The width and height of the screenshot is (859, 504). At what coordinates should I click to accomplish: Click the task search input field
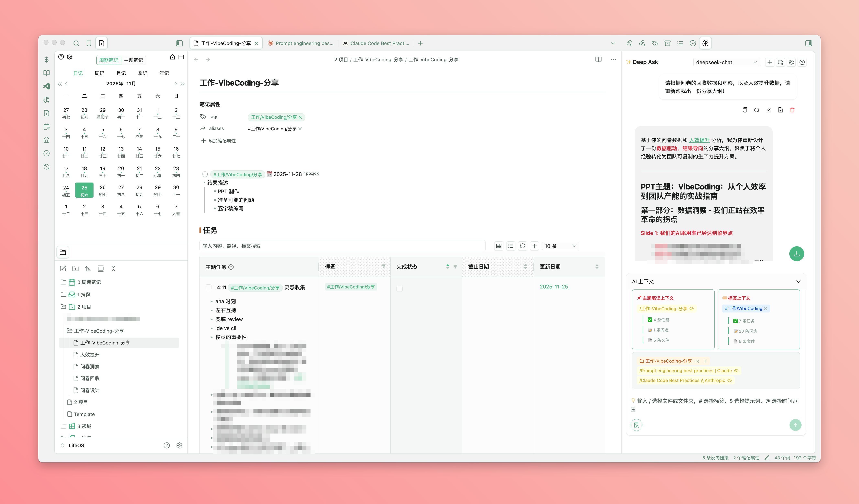tap(342, 246)
